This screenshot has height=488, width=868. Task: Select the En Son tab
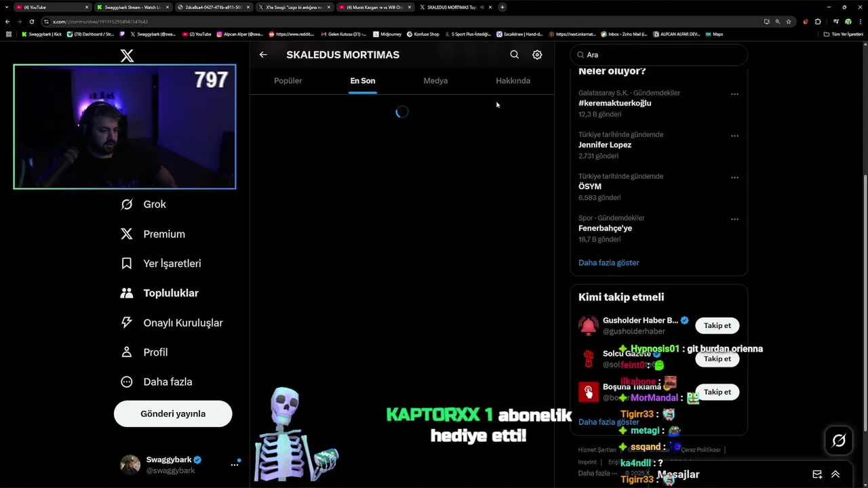pyautogui.click(x=363, y=81)
